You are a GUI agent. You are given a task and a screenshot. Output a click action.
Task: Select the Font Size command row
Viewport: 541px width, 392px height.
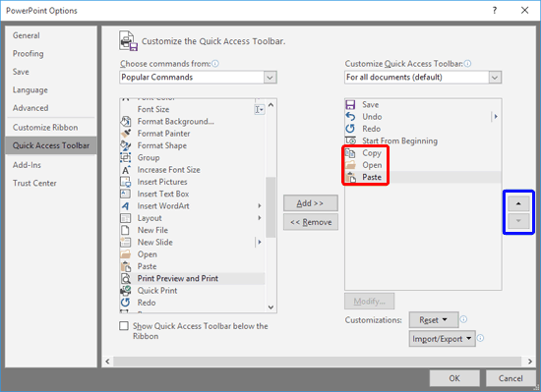(x=192, y=109)
